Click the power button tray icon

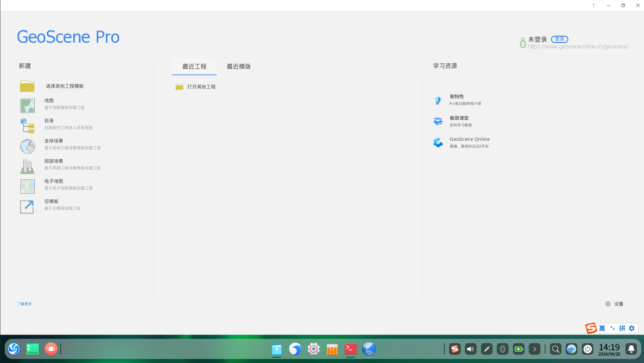pos(588,349)
